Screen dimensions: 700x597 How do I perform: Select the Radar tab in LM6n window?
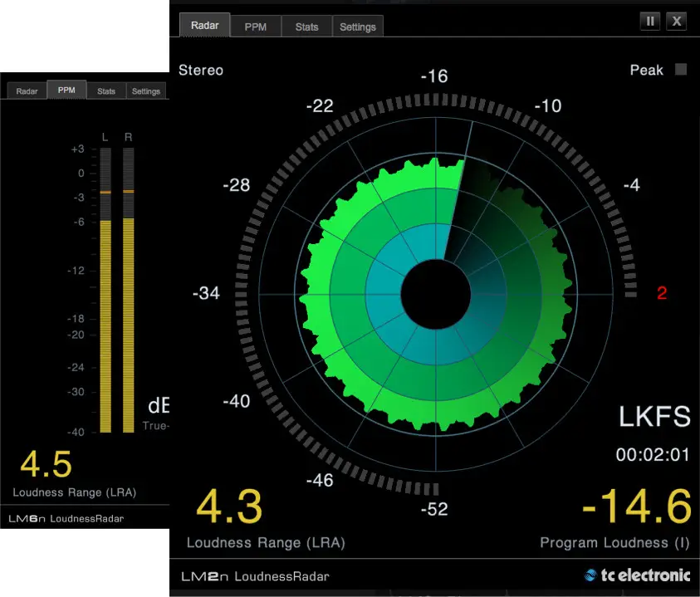[x=27, y=91]
